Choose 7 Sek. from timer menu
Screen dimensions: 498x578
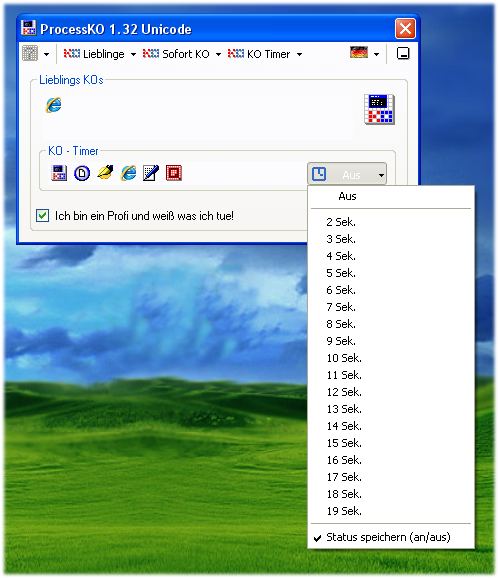click(391, 307)
